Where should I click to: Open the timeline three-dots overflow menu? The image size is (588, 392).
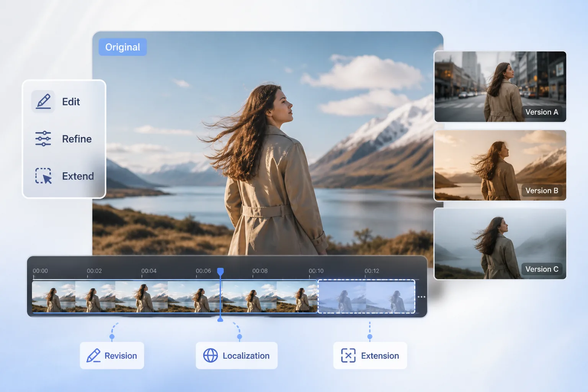click(x=421, y=297)
